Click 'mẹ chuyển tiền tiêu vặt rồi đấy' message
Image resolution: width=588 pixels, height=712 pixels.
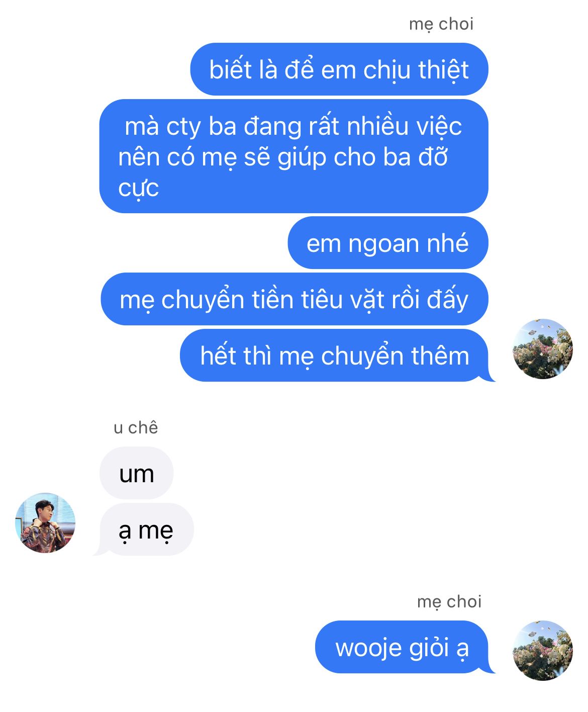click(x=295, y=299)
